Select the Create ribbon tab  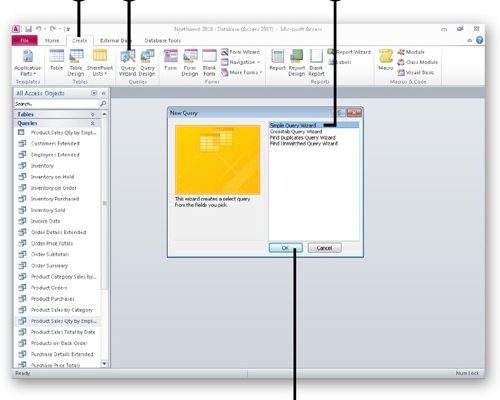(80, 40)
